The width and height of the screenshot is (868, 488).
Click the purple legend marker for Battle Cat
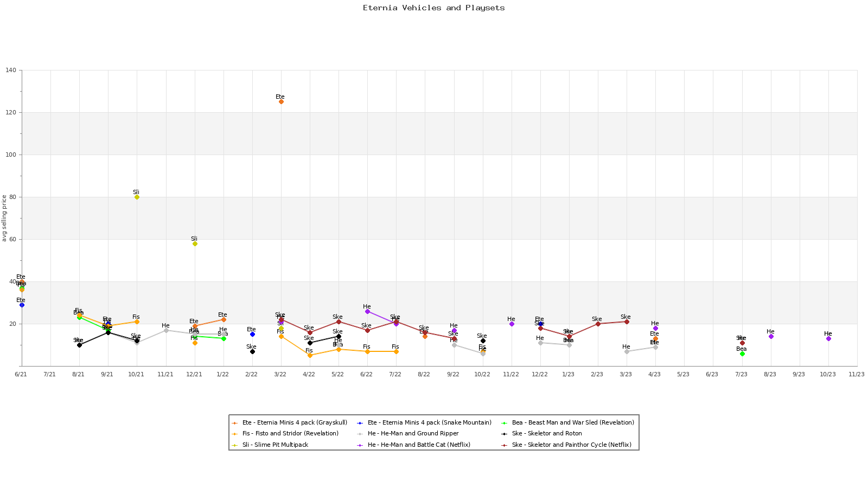360,445
